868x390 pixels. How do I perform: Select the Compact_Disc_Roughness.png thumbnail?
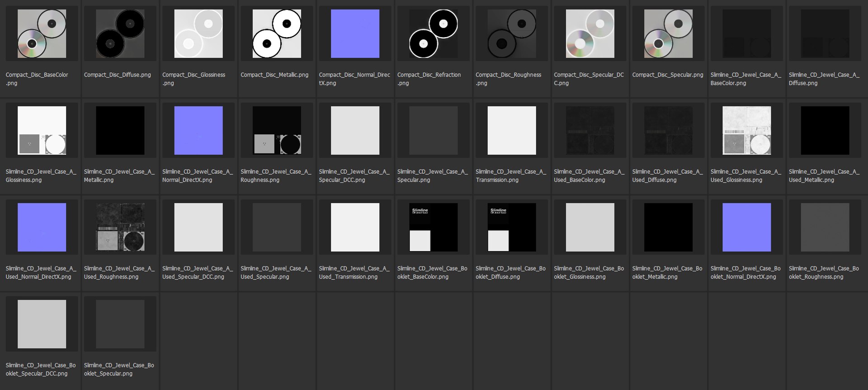[512, 33]
